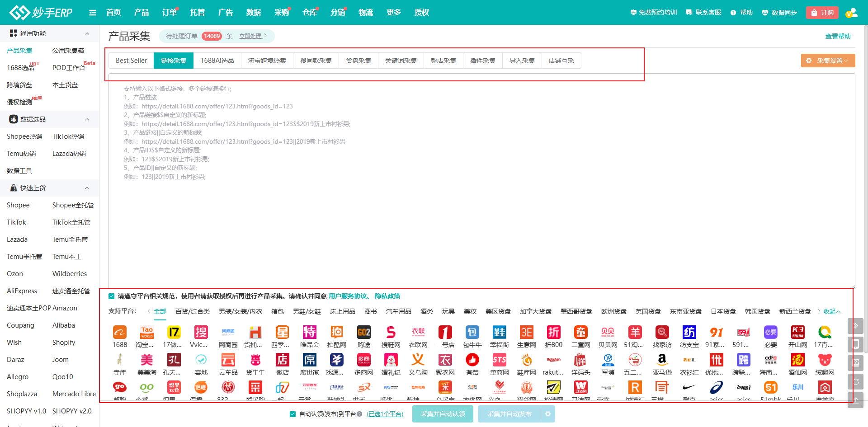
Task: Open the 用户服务协议 link
Action: (348, 296)
